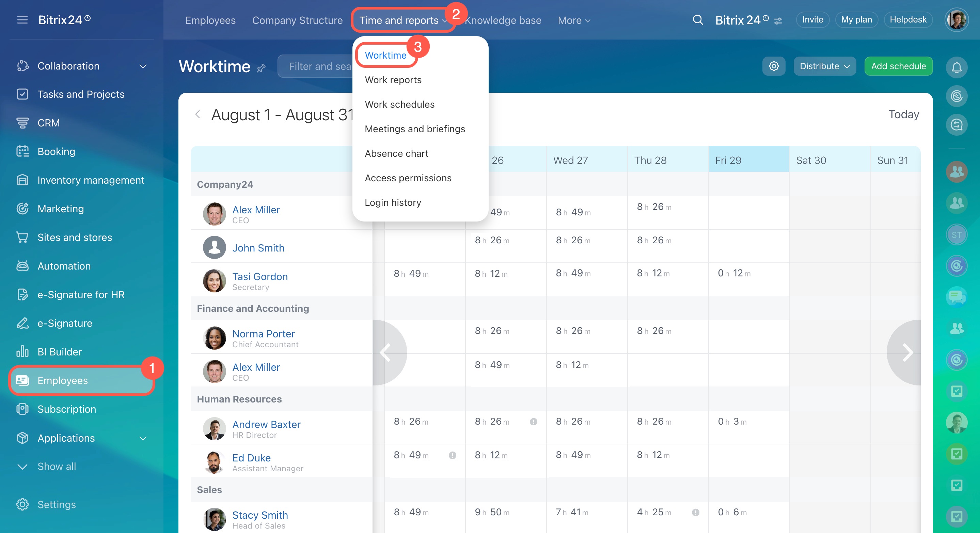Open Norma Porter's profile link
Image resolution: width=980 pixels, height=533 pixels.
click(263, 334)
